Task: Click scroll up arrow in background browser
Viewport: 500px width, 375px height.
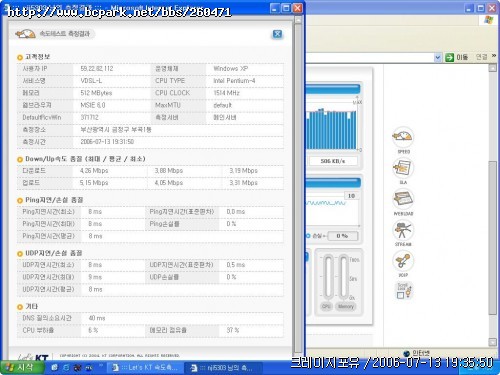Action: tap(493, 68)
